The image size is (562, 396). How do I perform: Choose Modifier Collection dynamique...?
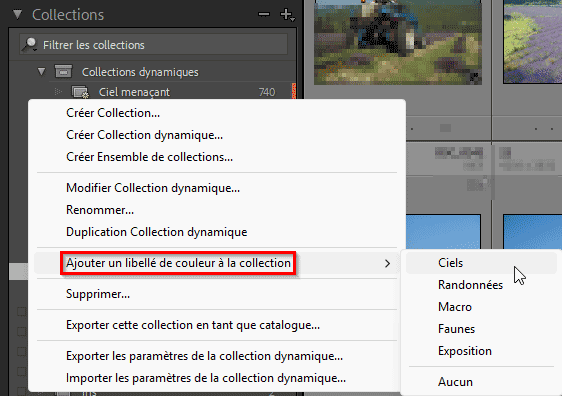(153, 188)
